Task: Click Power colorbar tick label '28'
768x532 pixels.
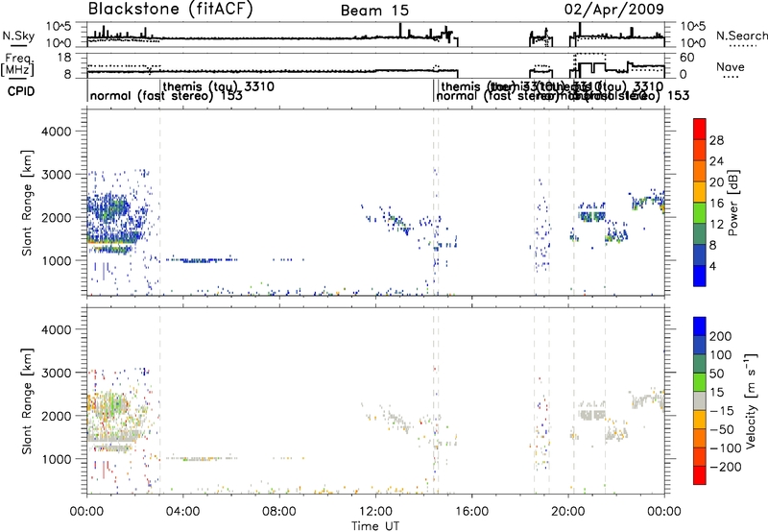Action: point(716,140)
